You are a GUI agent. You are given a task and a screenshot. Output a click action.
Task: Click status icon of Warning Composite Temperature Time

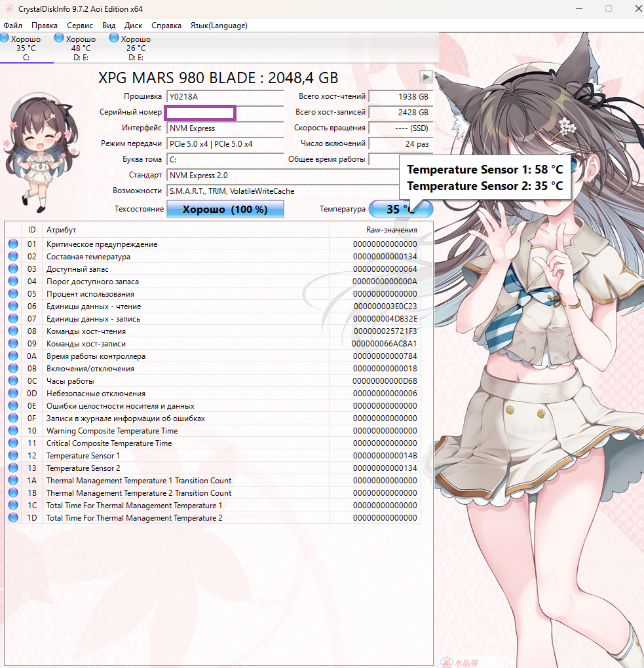13,430
